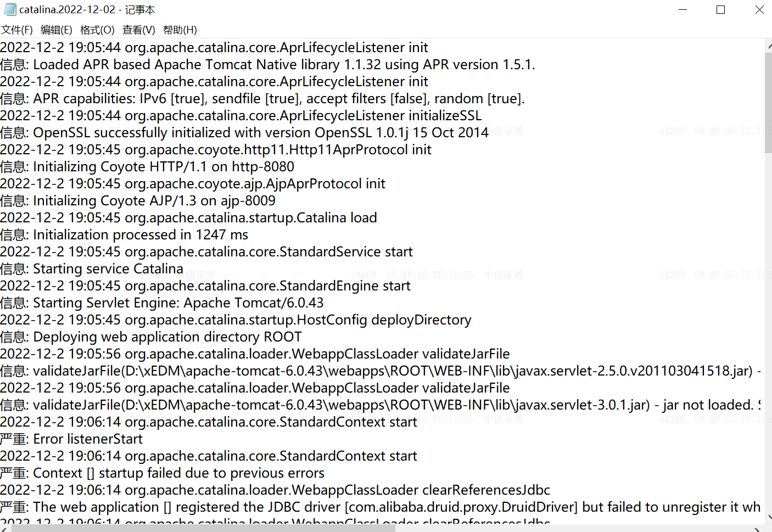
Task: Click the 'Context [] startup failed' line
Action: click(x=162, y=473)
